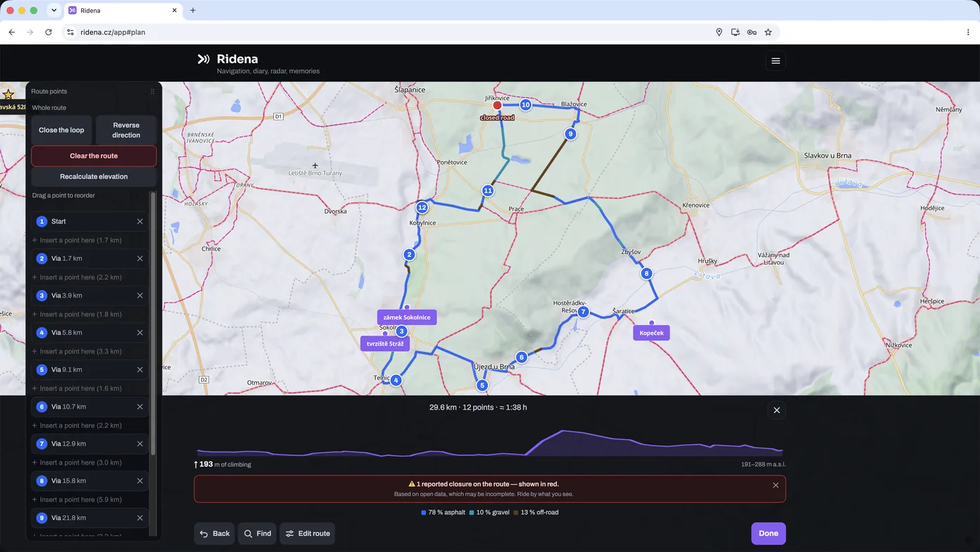This screenshot has width=980, height=552.
Task: Select waypoint 12 marker at Kobylnice
Action: pyautogui.click(x=421, y=207)
